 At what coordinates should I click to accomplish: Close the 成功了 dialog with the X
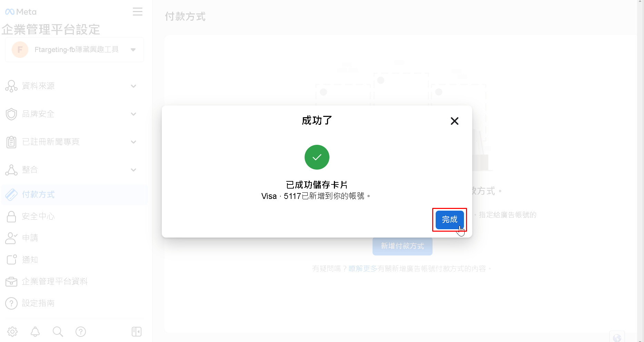click(455, 121)
